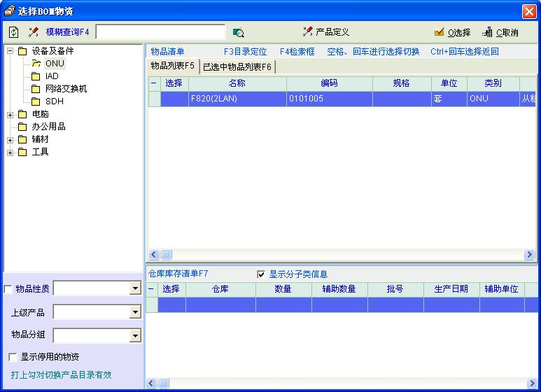The width and height of the screenshot is (541, 392).
Task: Expand the 电脑 tree node
Action: pos(10,114)
